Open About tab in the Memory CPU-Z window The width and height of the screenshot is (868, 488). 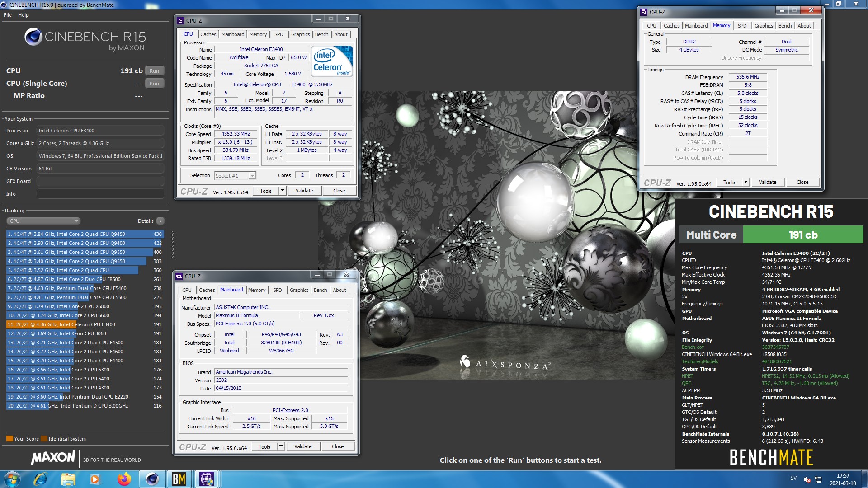804,26
